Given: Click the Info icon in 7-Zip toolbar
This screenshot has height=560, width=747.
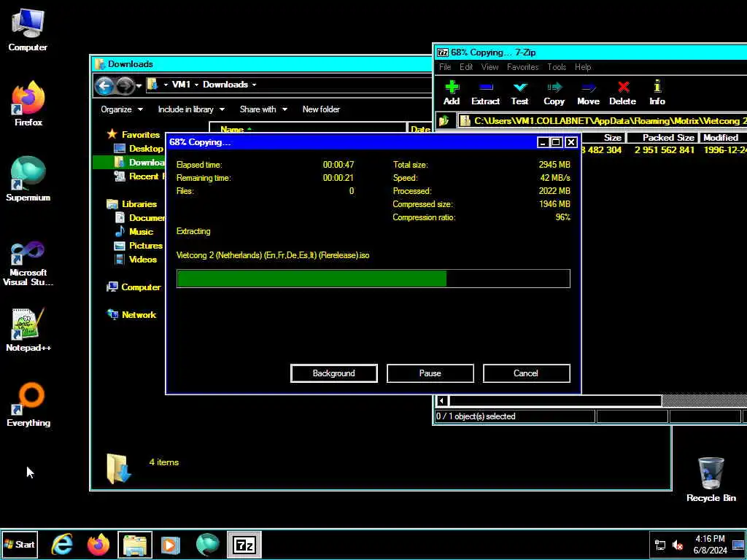Looking at the screenshot, I should pos(657,93).
